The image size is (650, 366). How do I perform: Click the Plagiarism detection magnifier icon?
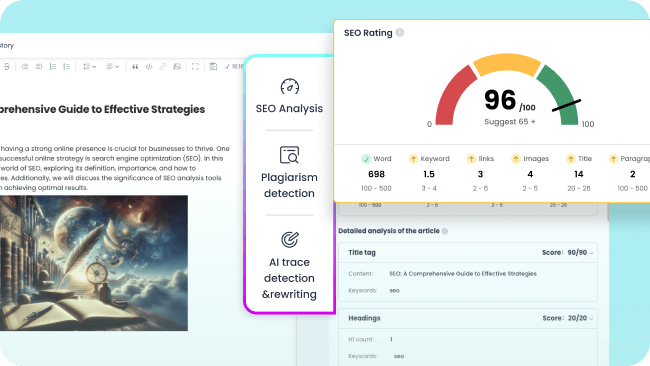coord(289,155)
